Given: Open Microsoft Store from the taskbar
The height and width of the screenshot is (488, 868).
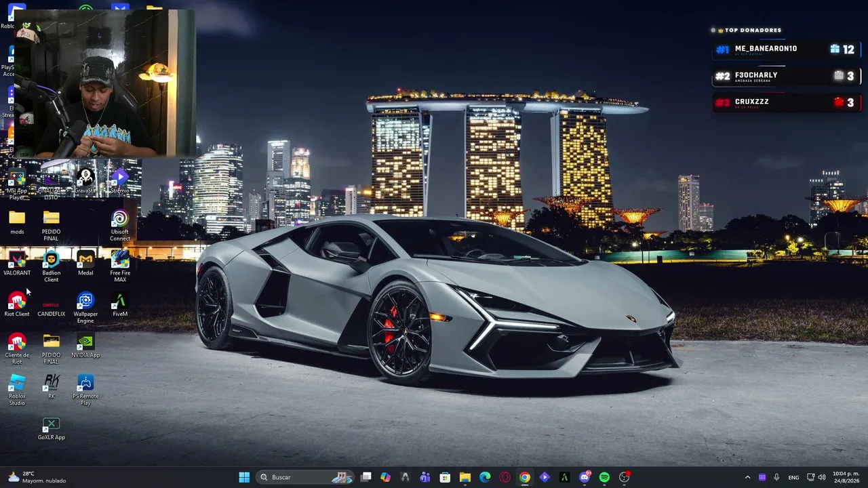Looking at the screenshot, I should pyautogui.click(x=445, y=477).
